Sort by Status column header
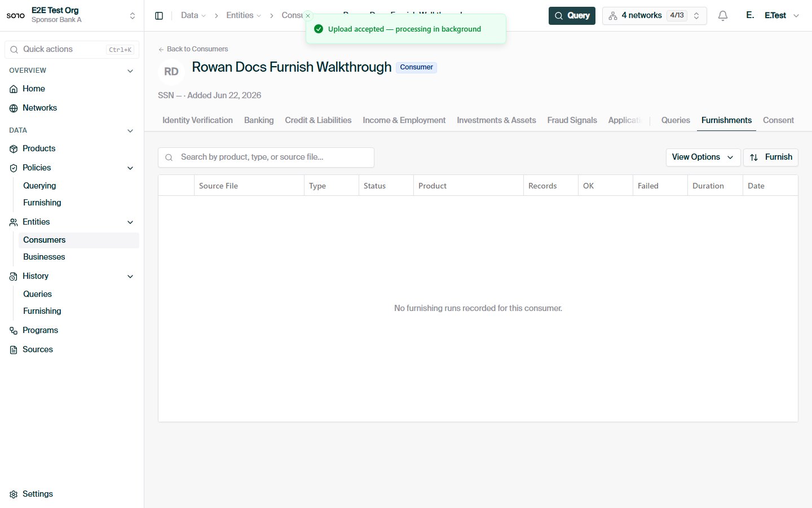This screenshot has width=812, height=508. point(386,186)
